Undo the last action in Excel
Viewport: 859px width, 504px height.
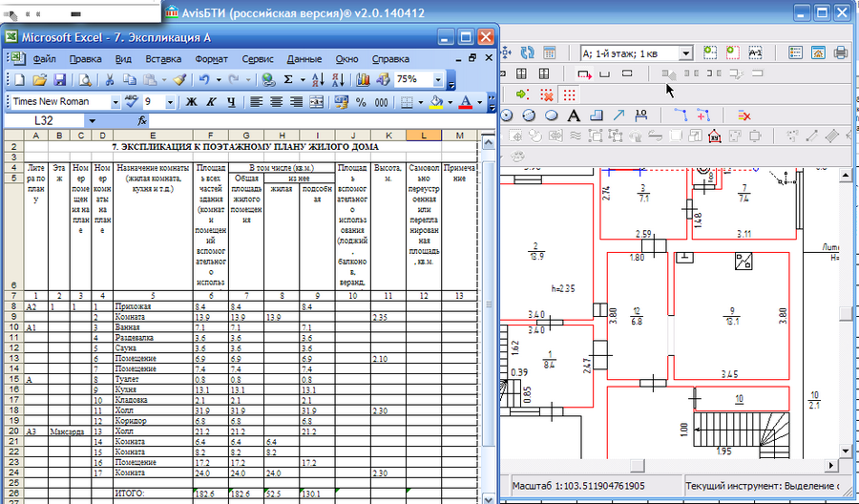tap(204, 80)
